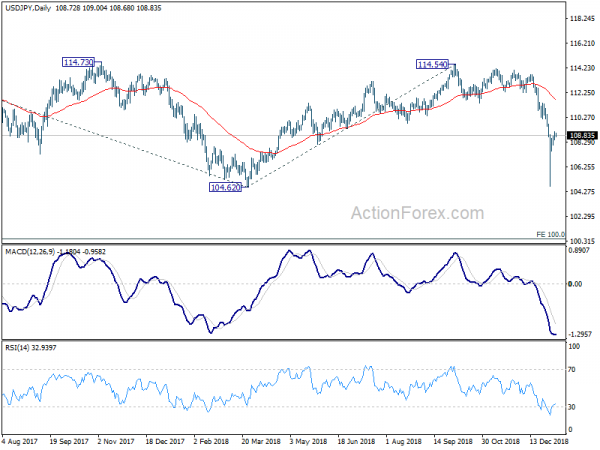Click the 14 Sep 2018 date marker
Viewport: 600px width, 450px height.
(453, 441)
